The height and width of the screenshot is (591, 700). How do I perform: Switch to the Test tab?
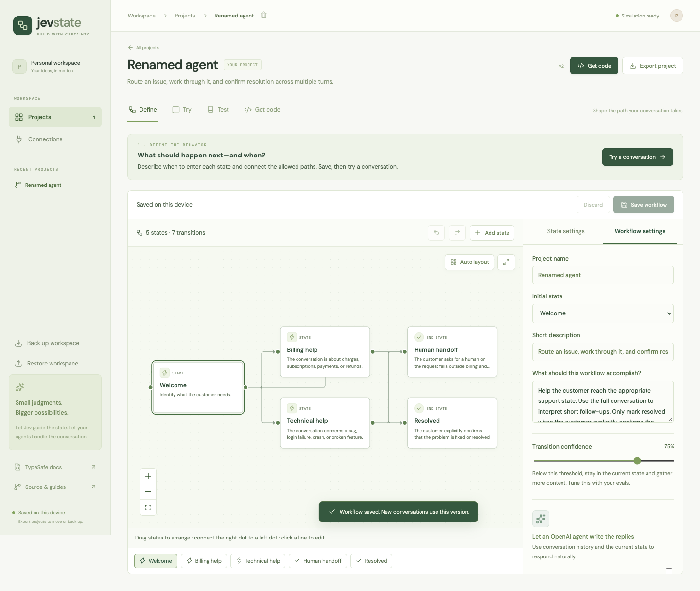click(218, 110)
